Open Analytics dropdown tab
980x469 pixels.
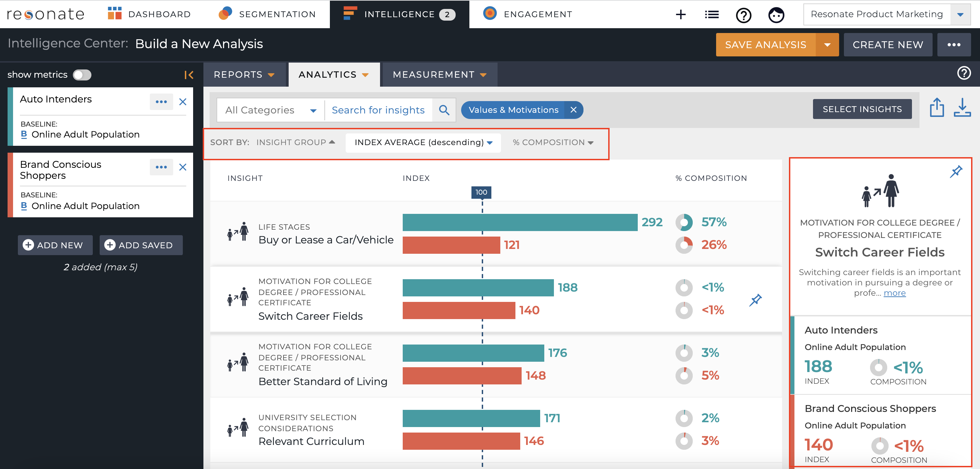point(334,75)
